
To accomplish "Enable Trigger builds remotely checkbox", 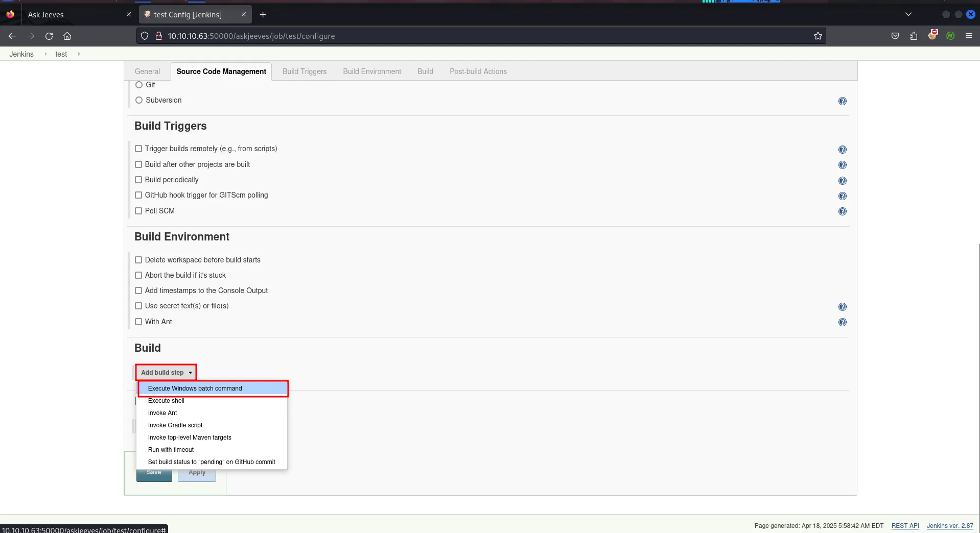I will (x=138, y=149).
